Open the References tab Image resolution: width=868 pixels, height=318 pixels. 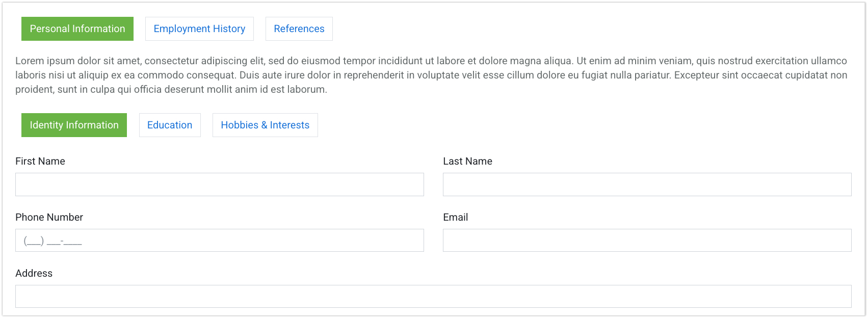(x=299, y=29)
